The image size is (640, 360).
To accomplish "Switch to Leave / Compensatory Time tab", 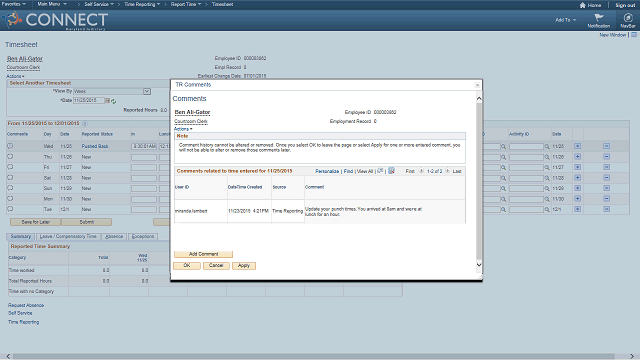I will [68, 236].
